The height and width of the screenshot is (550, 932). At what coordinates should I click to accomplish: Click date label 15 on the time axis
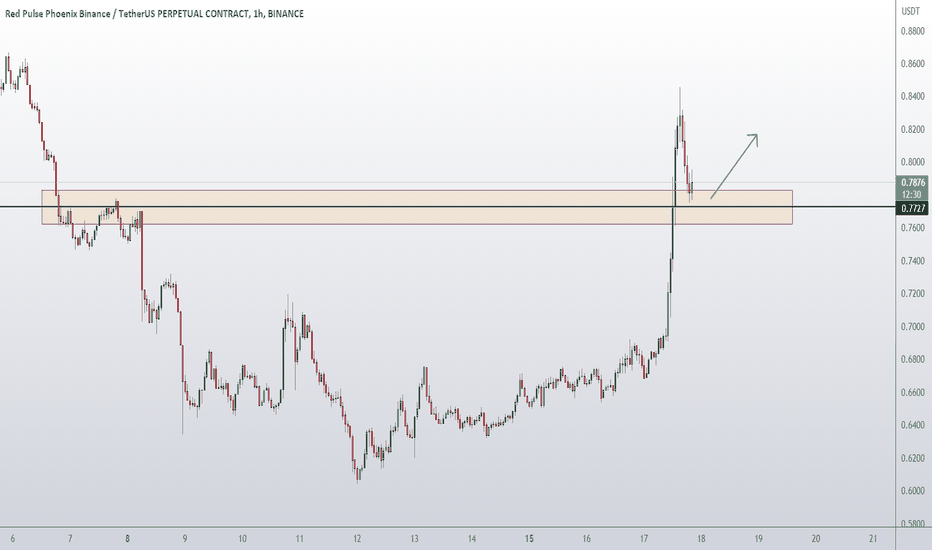529,539
